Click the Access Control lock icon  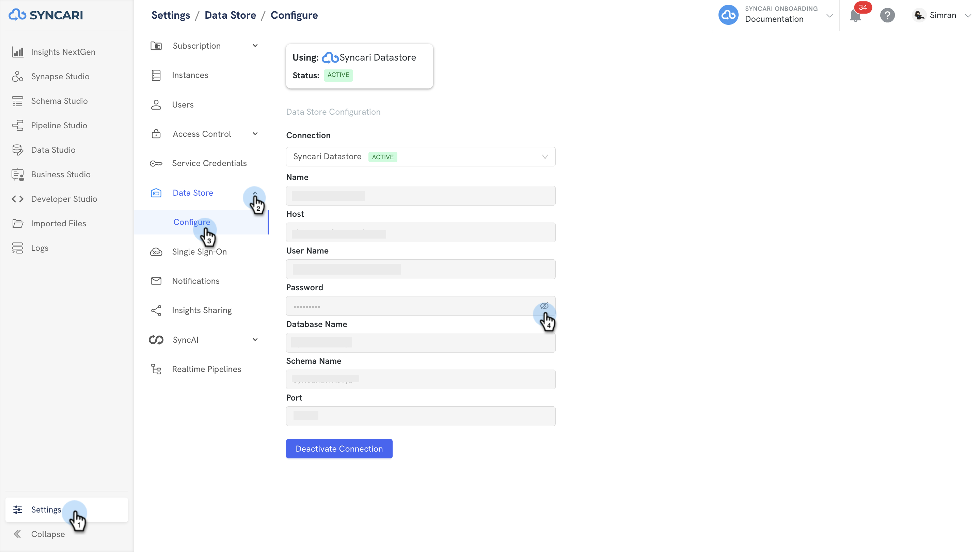click(x=156, y=134)
